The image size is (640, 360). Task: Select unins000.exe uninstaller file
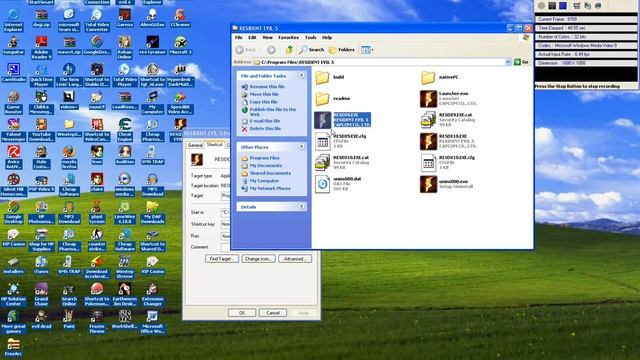coord(447,184)
